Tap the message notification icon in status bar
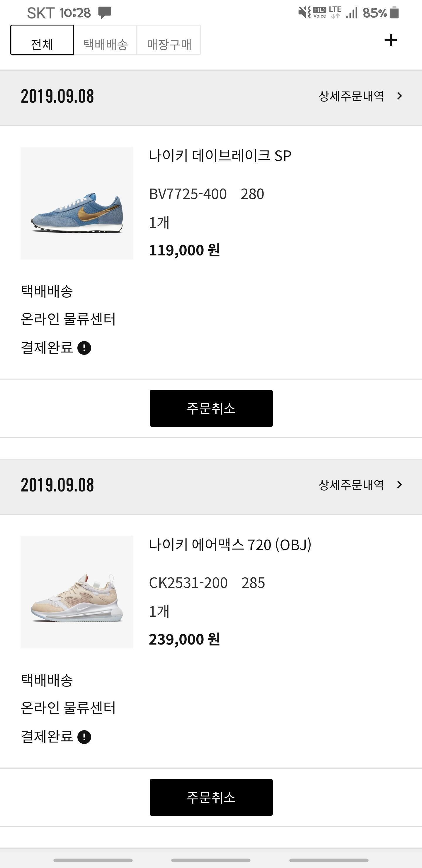 click(x=105, y=13)
